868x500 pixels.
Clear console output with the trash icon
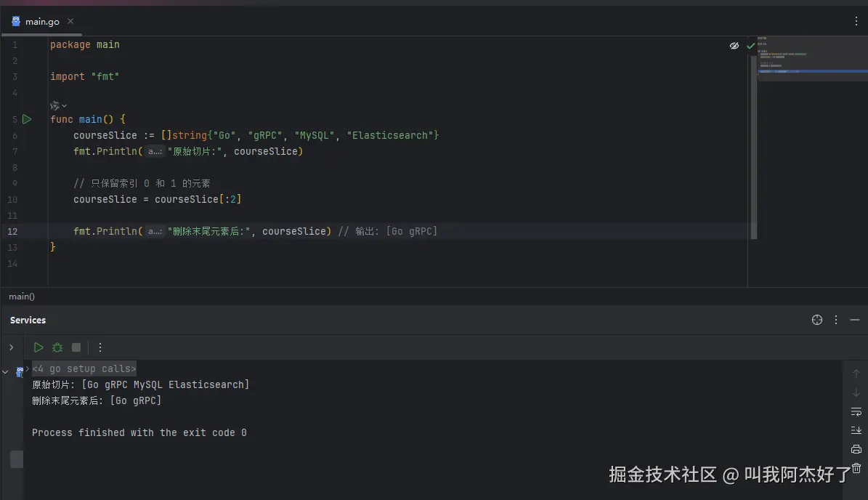point(856,468)
